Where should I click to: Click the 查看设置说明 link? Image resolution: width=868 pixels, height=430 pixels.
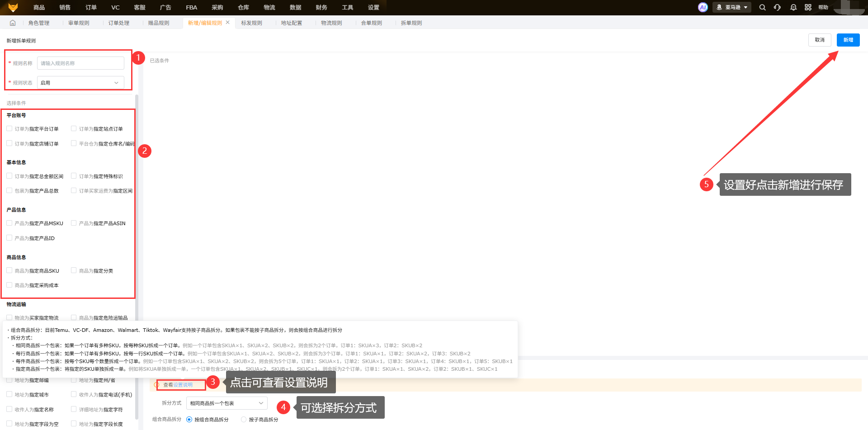point(178,385)
